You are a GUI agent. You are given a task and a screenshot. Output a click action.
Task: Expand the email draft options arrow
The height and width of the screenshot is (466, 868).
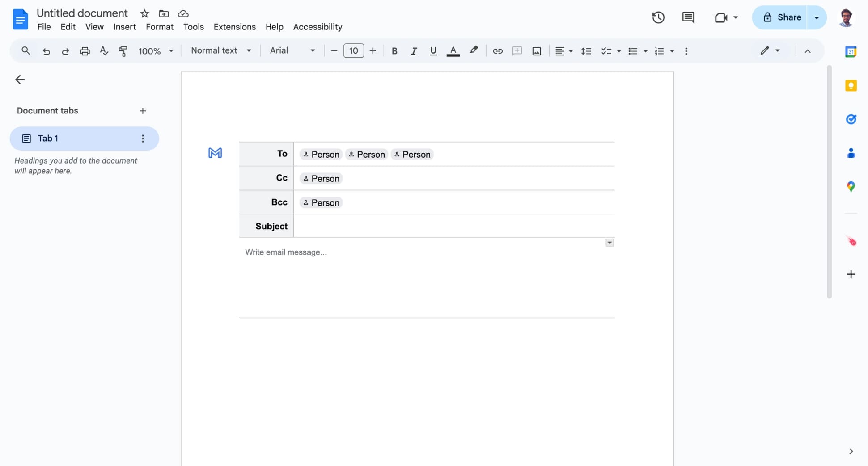609,242
